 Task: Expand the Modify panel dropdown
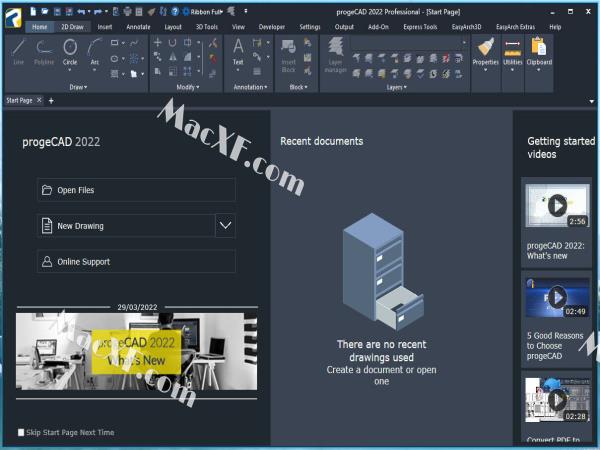(188, 87)
